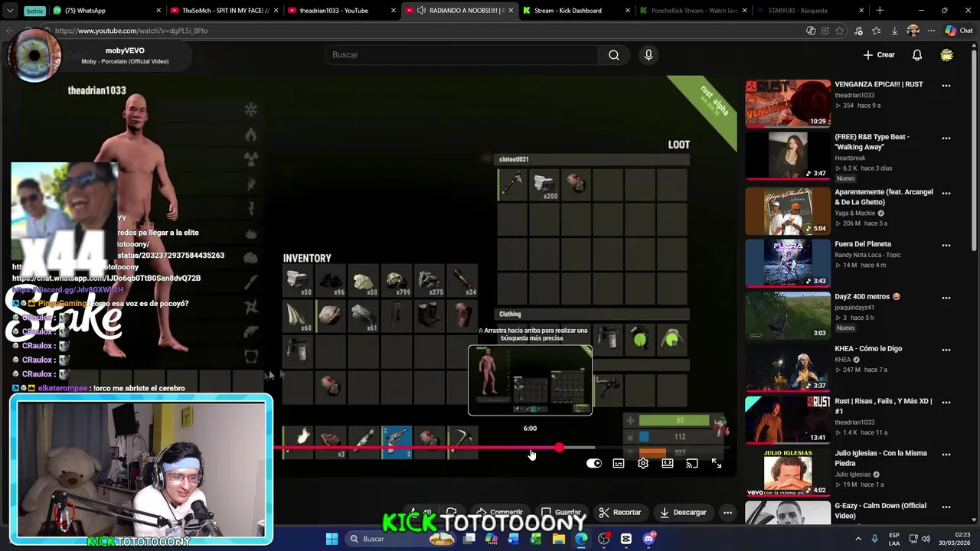Start voice search with the microphone
Image resolution: width=980 pixels, height=551 pixels.
point(648,55)
